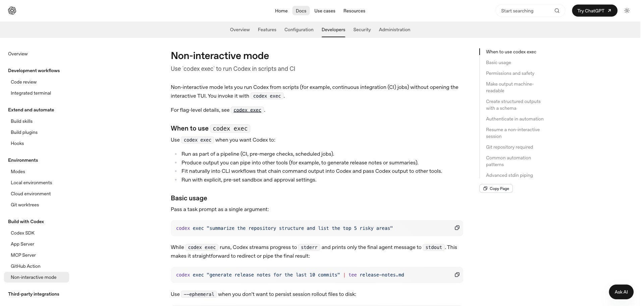Open Git worktrees page
The width and height of the screenshot is (644, 306).
point(25,205)
